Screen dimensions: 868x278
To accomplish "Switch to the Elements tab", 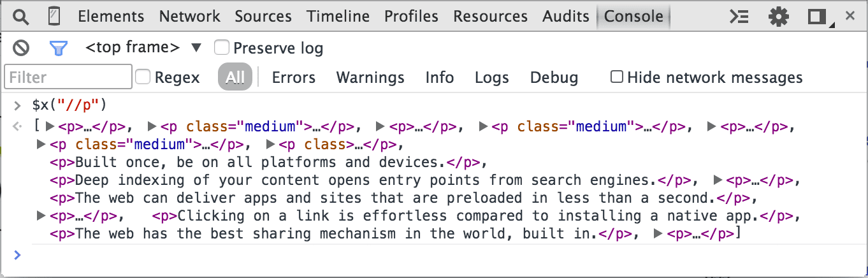I will (111, 17).
